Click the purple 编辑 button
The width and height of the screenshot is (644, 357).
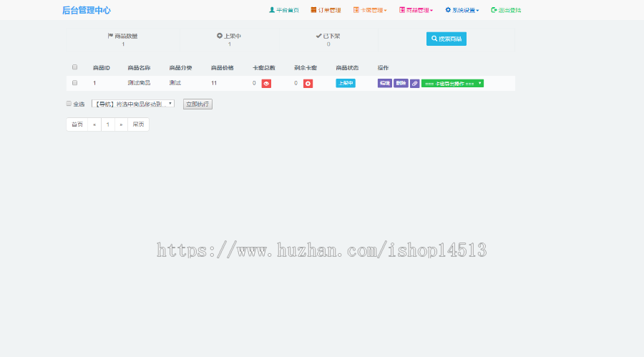[385, 84]
